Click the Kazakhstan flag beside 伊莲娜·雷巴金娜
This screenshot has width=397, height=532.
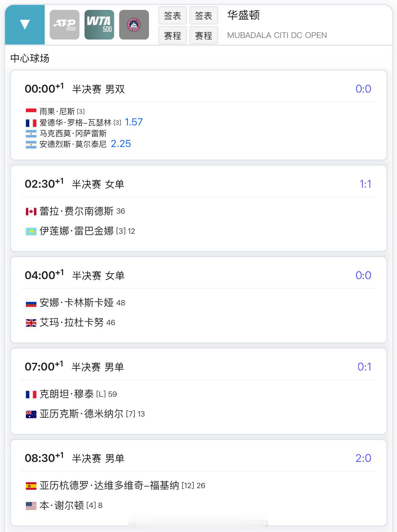[x=31, y=231]
